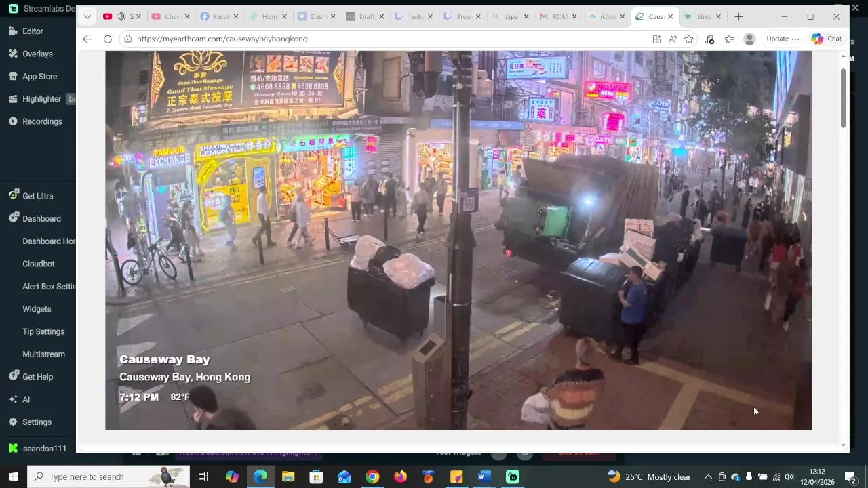
Task: Click the browser Update button
Action: pyautogui.click(x=783, y=39)
